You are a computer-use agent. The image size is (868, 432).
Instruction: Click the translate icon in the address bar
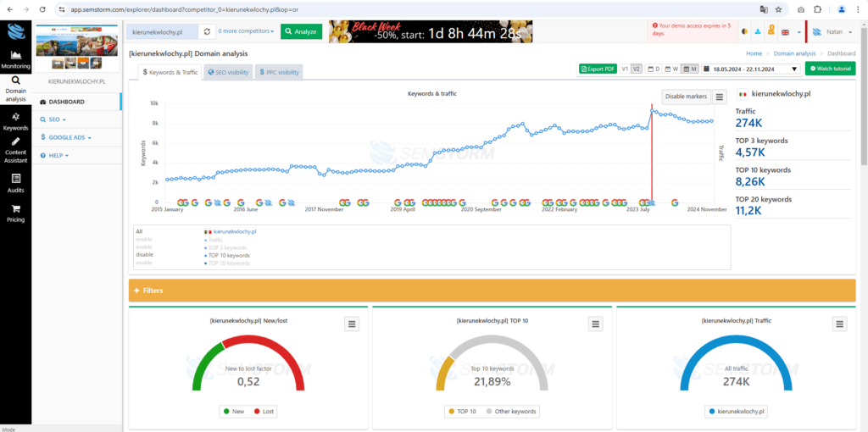pyautogui.click(x=764, y=9)
